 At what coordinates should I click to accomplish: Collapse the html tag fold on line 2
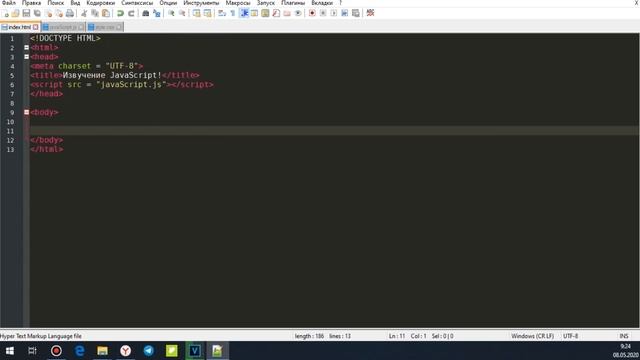click(27, 47)
